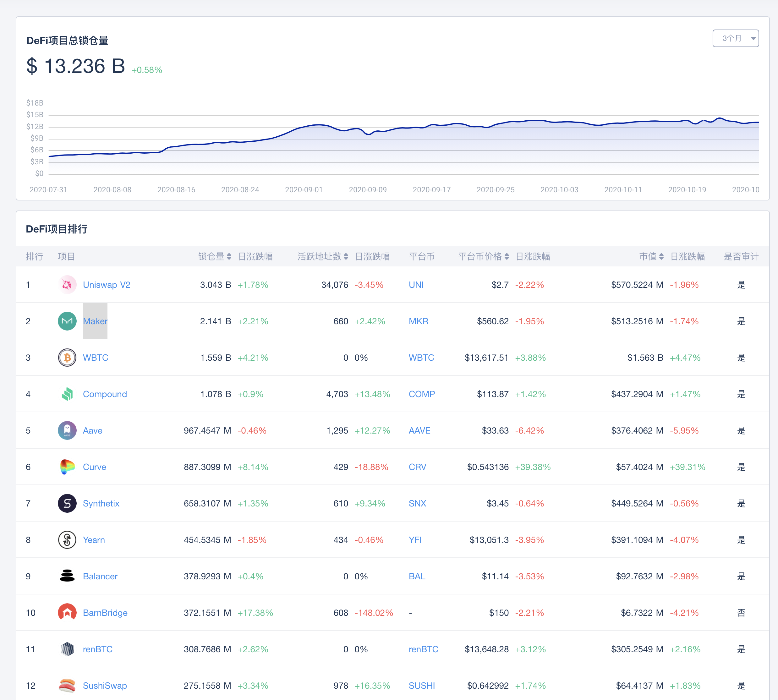Click the DeFi项目总锁仓量 chart title

67,41
